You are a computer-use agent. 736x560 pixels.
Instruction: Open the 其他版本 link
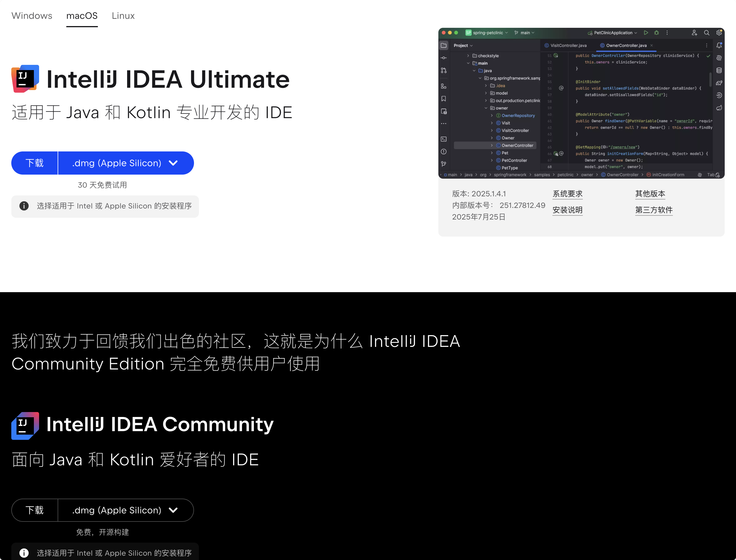pos(650,194)
